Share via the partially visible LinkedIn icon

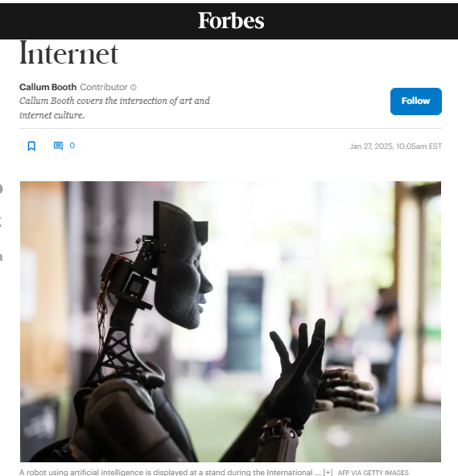[x=1, y=257]
